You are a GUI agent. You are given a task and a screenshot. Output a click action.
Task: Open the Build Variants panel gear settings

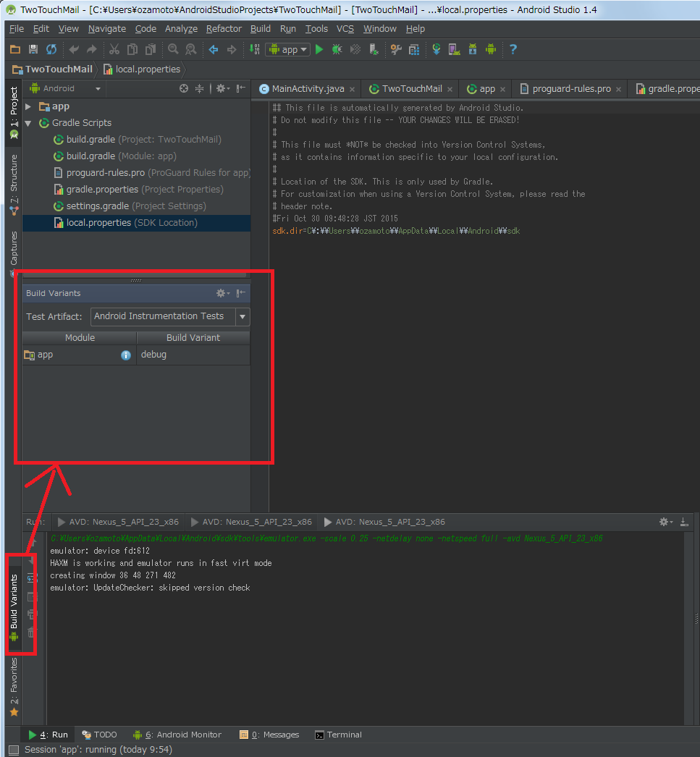coord(222,293)
